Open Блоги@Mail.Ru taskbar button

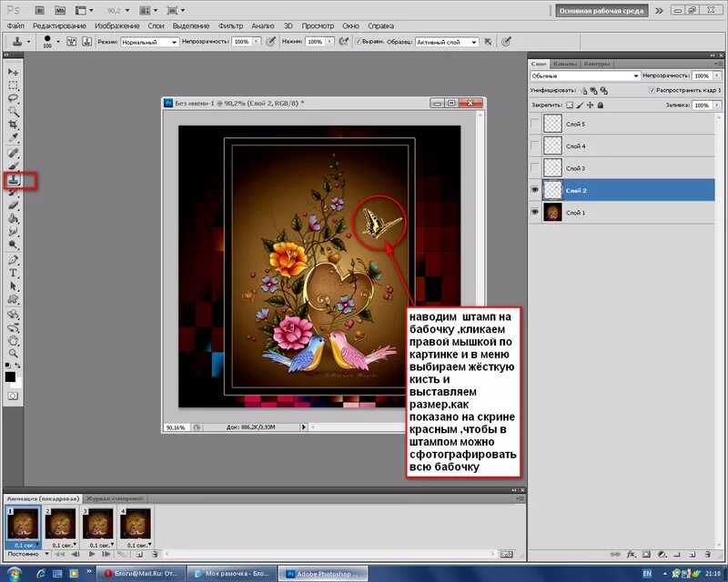141,574
